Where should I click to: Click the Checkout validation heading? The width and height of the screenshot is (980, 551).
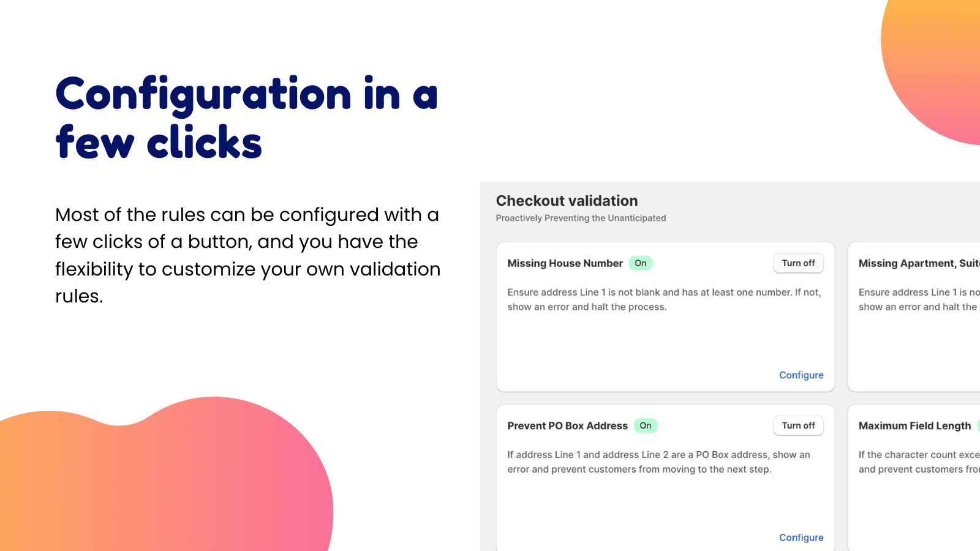(x=567, y=201)
